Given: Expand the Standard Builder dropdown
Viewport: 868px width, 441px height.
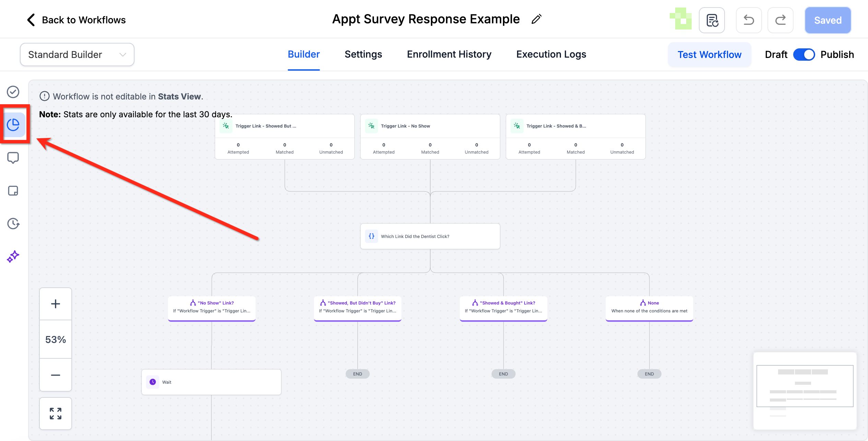Looking at the screenshot, I should (77, 55).
